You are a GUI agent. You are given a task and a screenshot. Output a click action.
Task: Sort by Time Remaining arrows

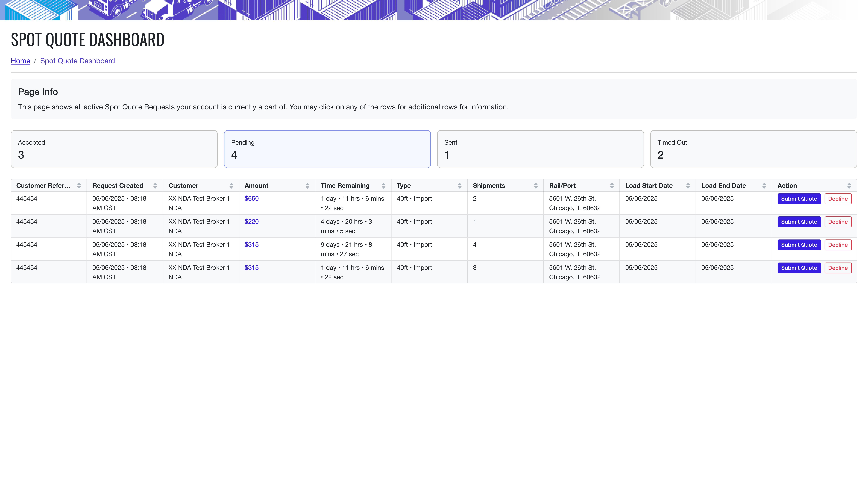click(x=383, y=186)
